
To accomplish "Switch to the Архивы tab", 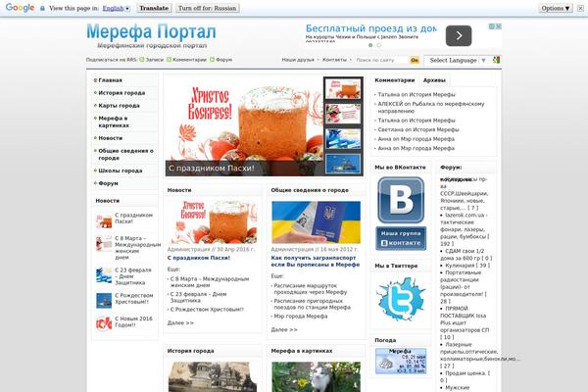I will click(x=434, y=80).
